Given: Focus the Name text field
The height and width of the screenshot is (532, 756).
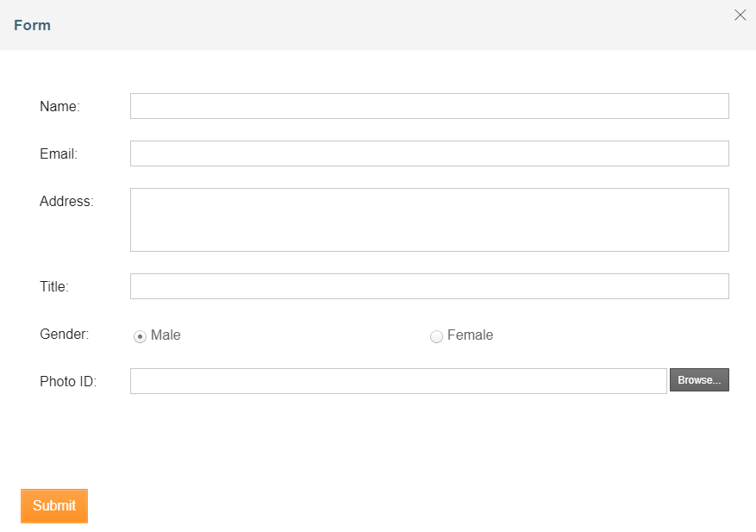Looking at the screenshot, I should (x=429, y=106).
